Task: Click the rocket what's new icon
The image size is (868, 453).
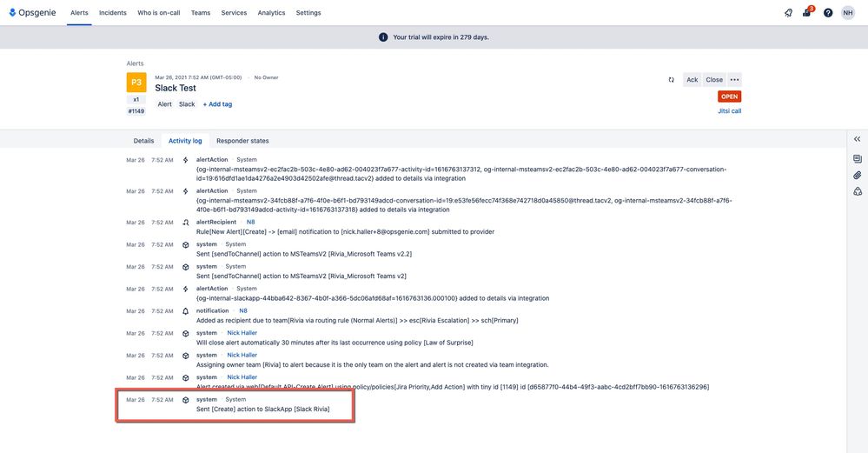Action: pos(788,13)
